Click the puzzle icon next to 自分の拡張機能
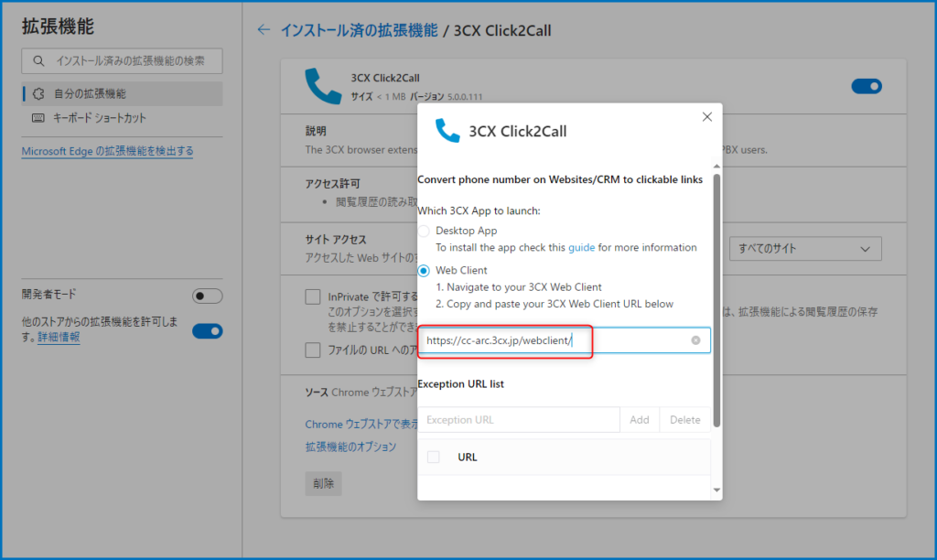Viewport: 937px width, 560px height. (38, 94)
